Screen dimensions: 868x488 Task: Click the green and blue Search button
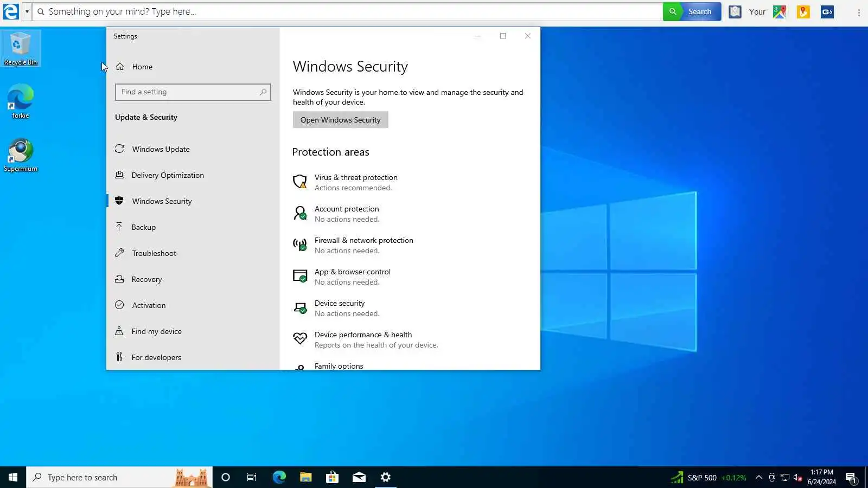(x=692, y=11)
